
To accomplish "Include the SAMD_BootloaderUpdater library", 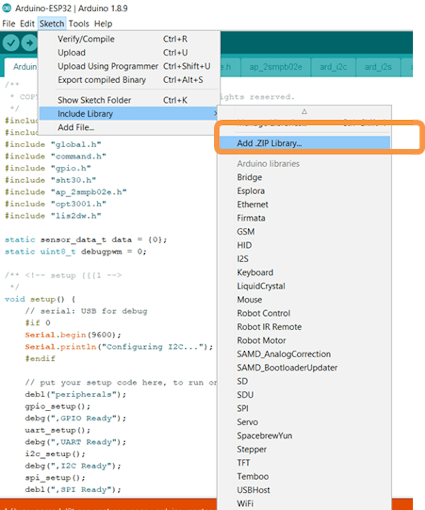I will (x=305, y=368).
